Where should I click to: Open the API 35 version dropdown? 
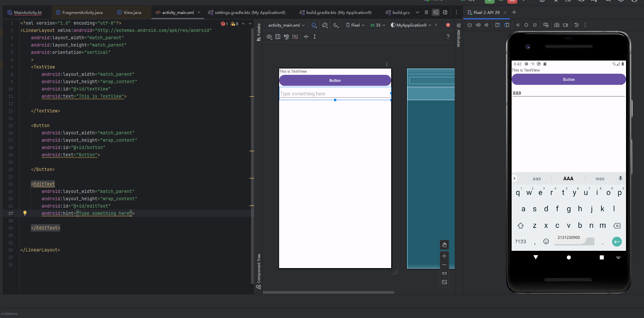[x=378, y=25]
